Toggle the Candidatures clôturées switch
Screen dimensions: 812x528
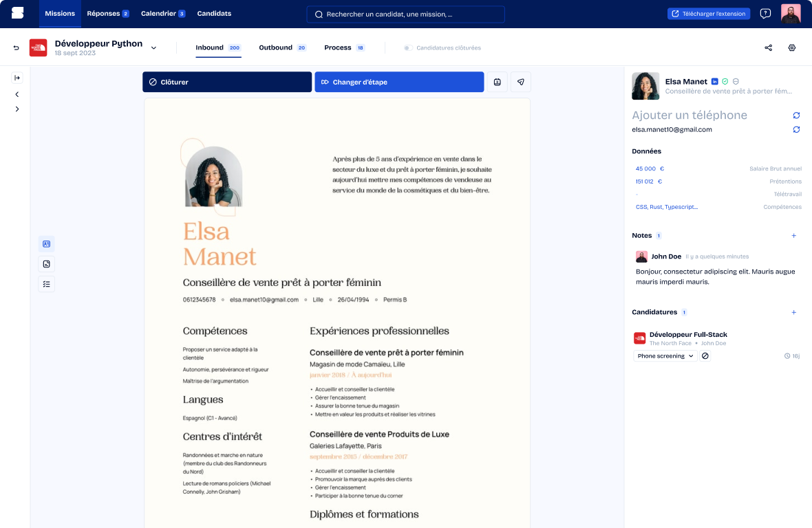point(408,48)
